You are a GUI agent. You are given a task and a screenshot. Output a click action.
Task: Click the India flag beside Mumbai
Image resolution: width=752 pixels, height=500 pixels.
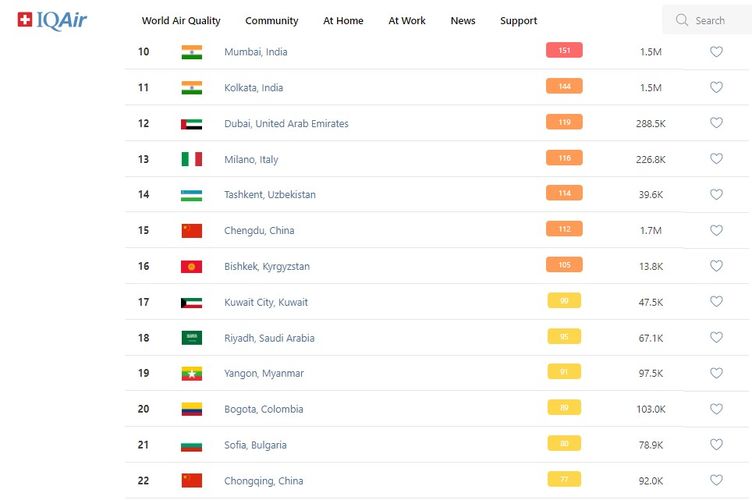(x=191, y=52)
